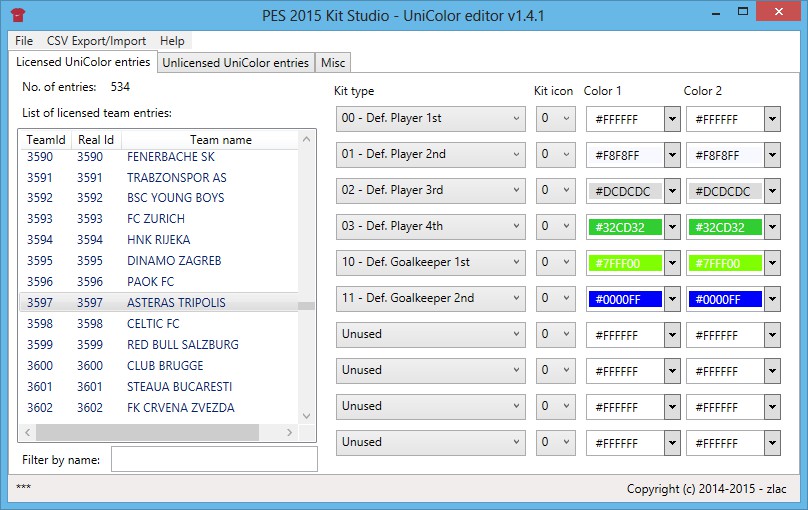Sort list by Real Id column header
This screenshot has height=510, width=808.
[96, 140]
